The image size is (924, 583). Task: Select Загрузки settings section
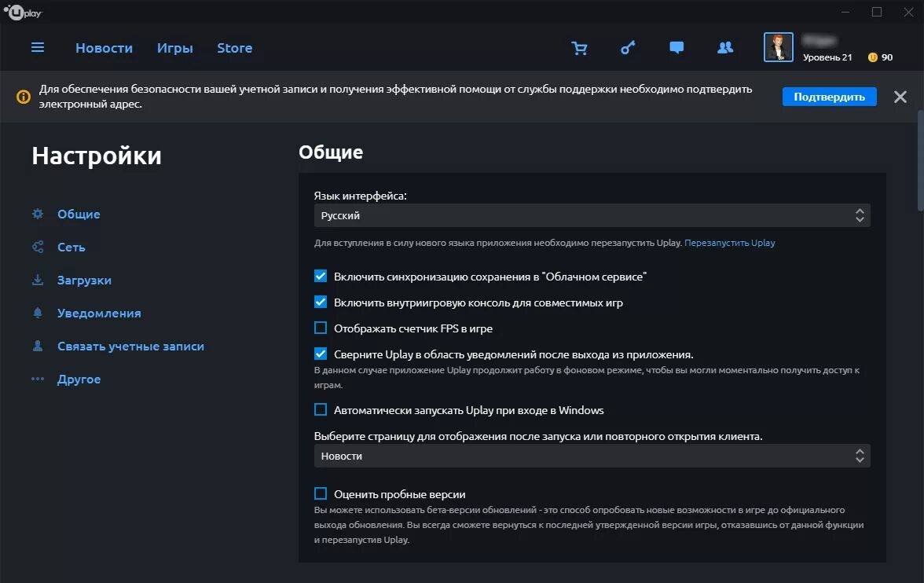84,280
